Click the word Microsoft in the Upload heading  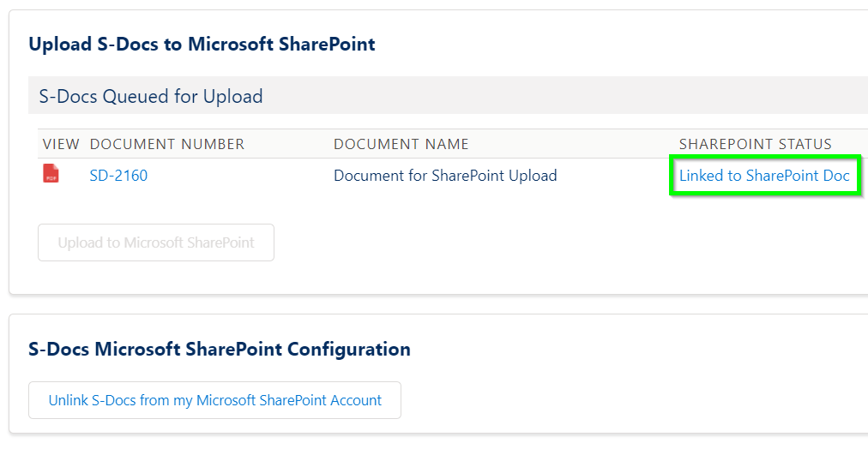click(231, 45)
